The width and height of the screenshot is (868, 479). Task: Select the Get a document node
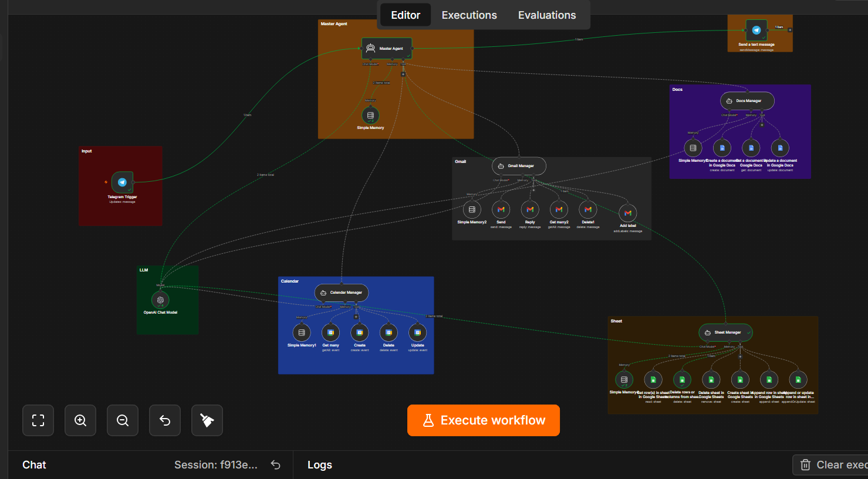[751, 148]
